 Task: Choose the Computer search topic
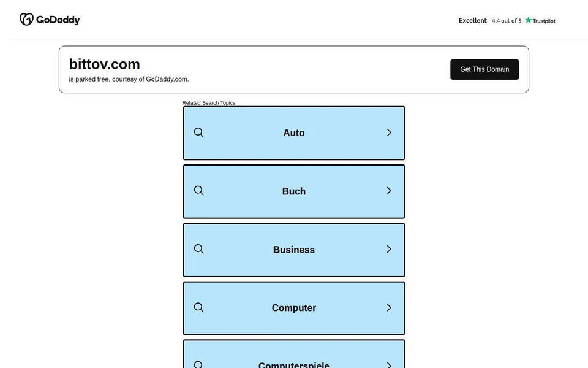coord(294,309)
